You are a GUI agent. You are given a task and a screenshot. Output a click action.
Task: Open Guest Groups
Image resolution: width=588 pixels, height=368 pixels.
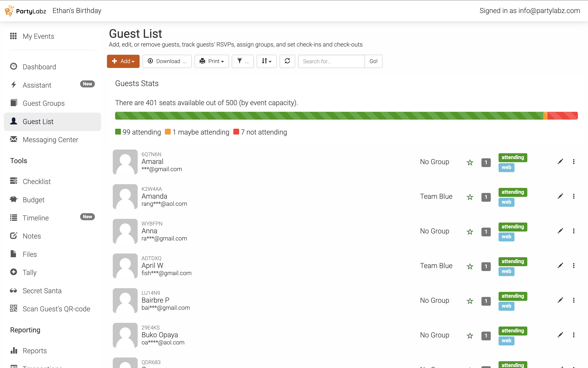click(52, 103)
